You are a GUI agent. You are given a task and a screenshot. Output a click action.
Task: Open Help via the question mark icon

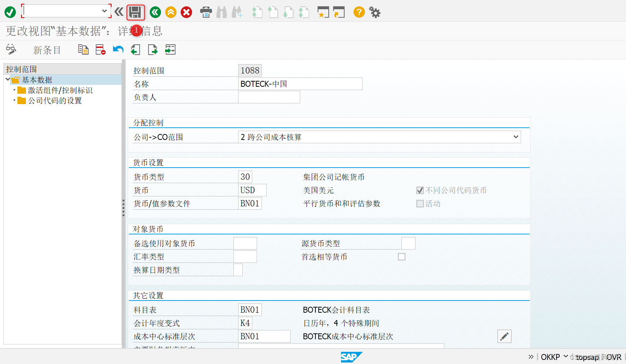click(x=359, y=12)
